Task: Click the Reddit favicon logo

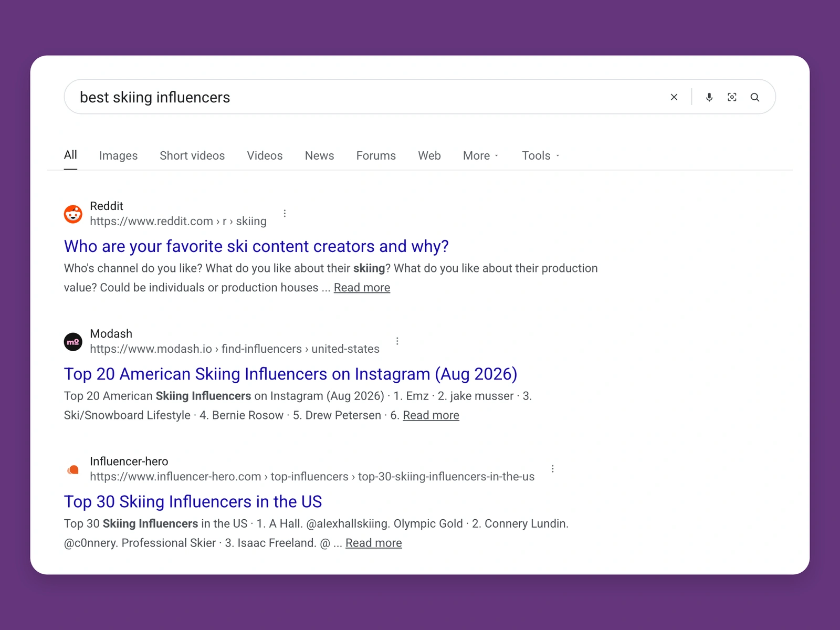Action: [x=73, y=214]
